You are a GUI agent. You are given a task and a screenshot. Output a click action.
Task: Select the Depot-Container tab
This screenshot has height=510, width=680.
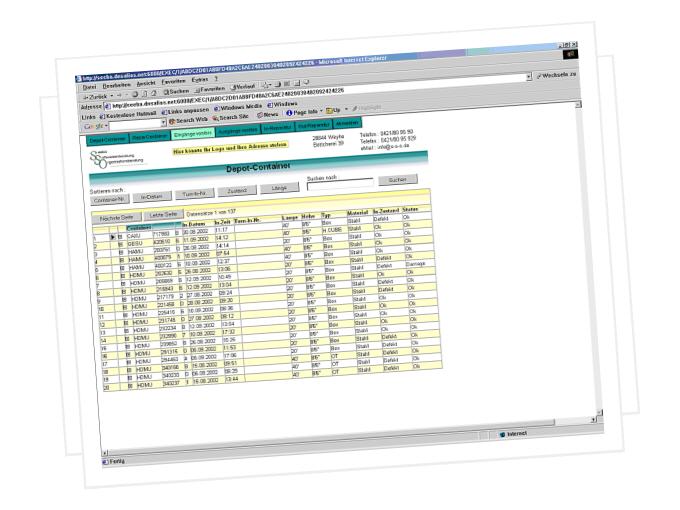coord(108,139)
